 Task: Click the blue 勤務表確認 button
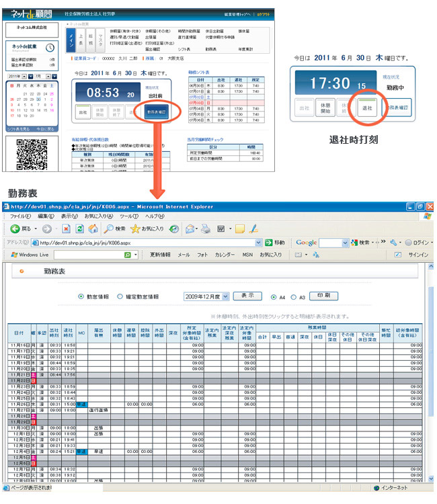(x=156, y=112)
